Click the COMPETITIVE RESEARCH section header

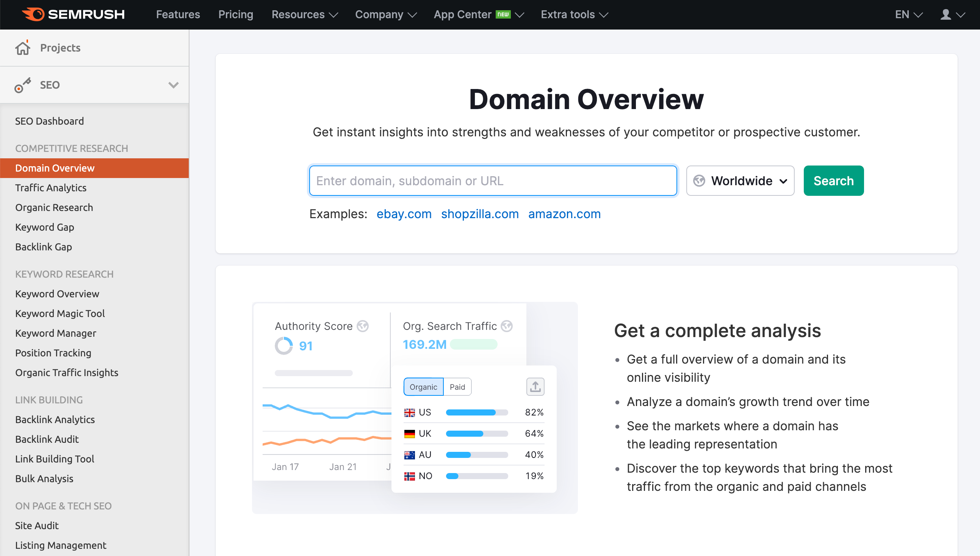pos(72,148)
